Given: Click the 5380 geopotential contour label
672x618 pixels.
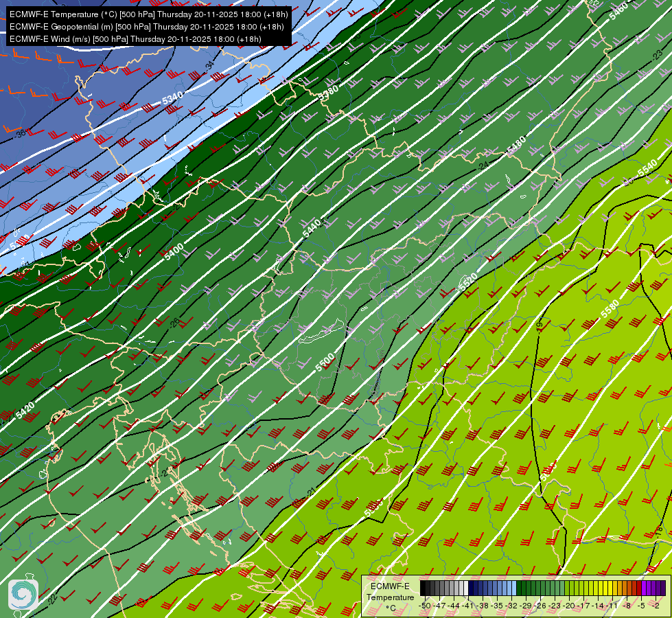Looking at the screenshot, I should (x=328, y=93).
